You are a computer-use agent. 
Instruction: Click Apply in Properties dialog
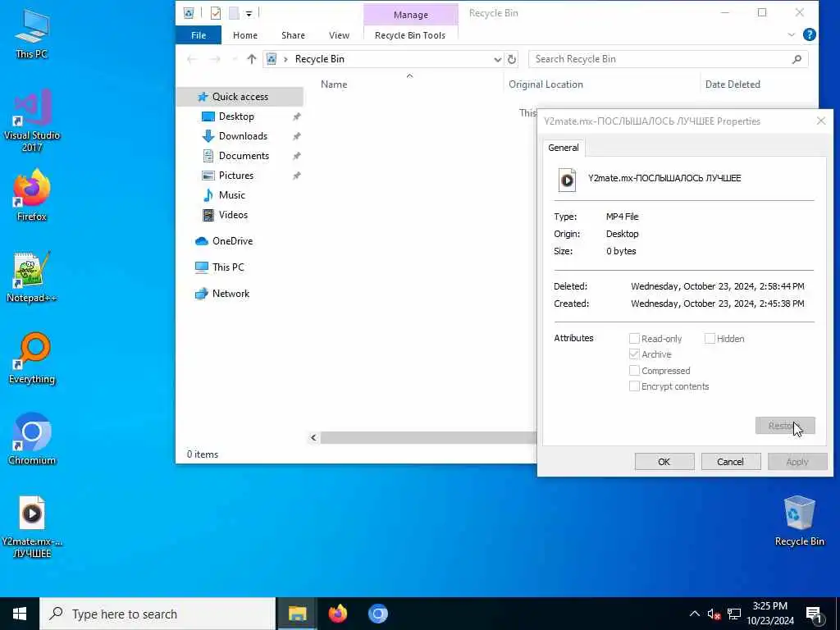pos(797,462)
